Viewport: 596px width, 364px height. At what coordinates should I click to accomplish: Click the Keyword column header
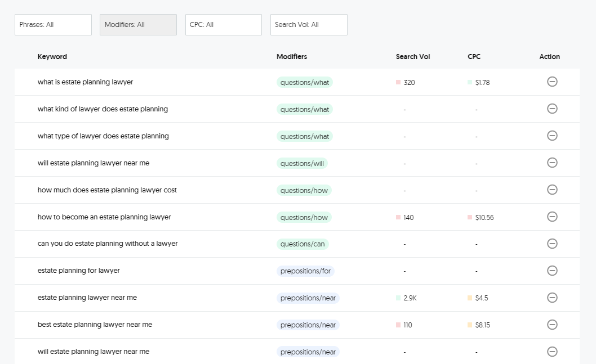[52, 57]
